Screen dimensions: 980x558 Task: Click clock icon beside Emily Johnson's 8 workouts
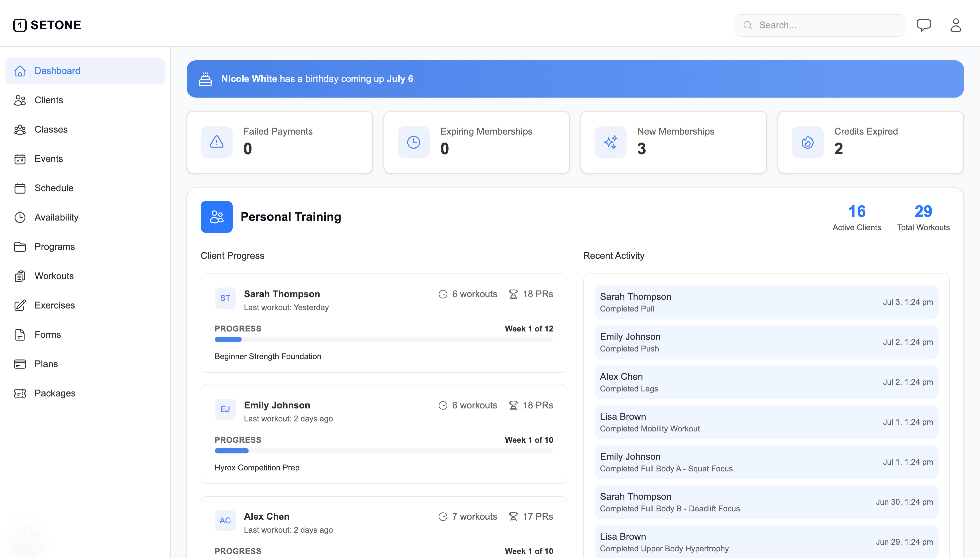(x=443, y=405)
